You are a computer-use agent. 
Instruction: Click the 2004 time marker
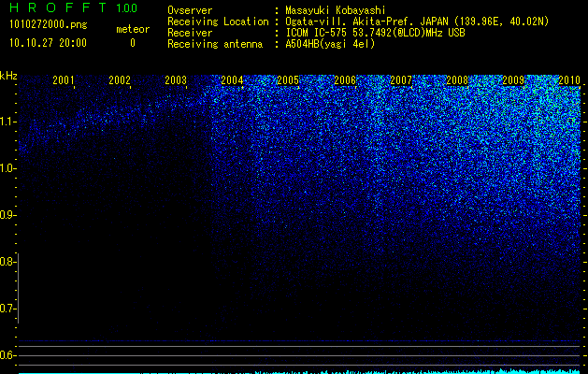pos(232,80)
